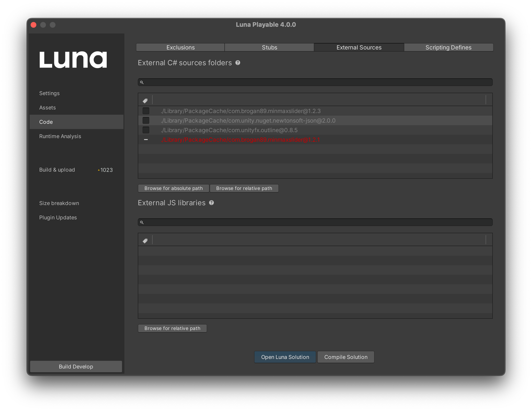This screenshot has width=532, height=411.
Task: Click Browse for absolute path button
Action: 173,188
